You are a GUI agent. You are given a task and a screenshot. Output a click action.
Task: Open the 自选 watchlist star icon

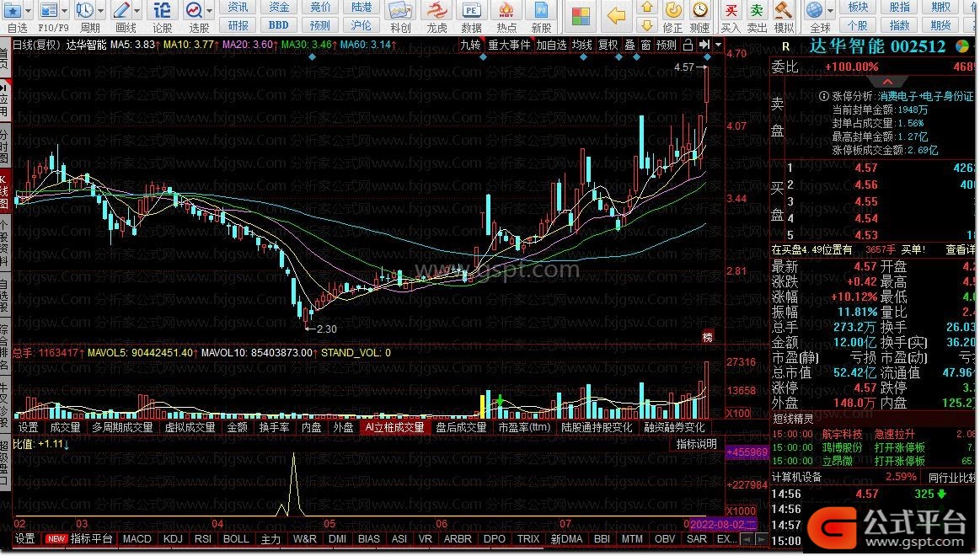[13, 10]
